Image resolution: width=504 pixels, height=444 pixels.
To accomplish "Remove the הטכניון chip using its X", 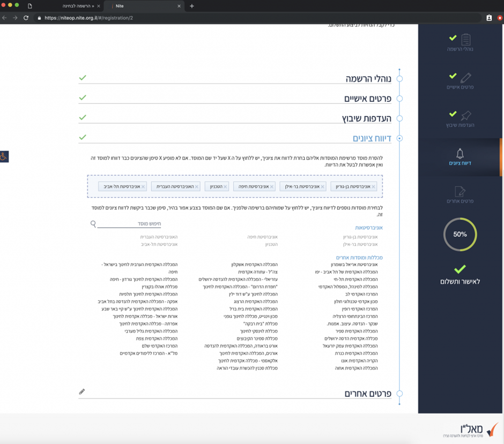I will click(225, 187).
